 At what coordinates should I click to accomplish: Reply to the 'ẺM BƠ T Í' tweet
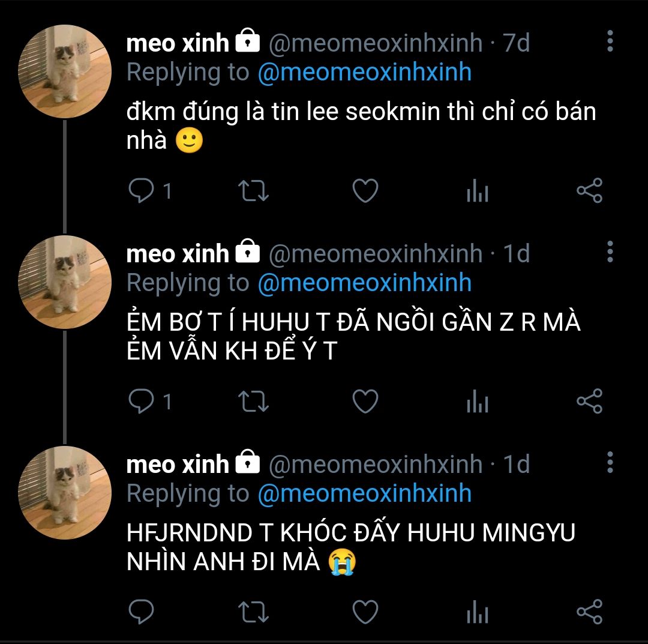(142, 402)
